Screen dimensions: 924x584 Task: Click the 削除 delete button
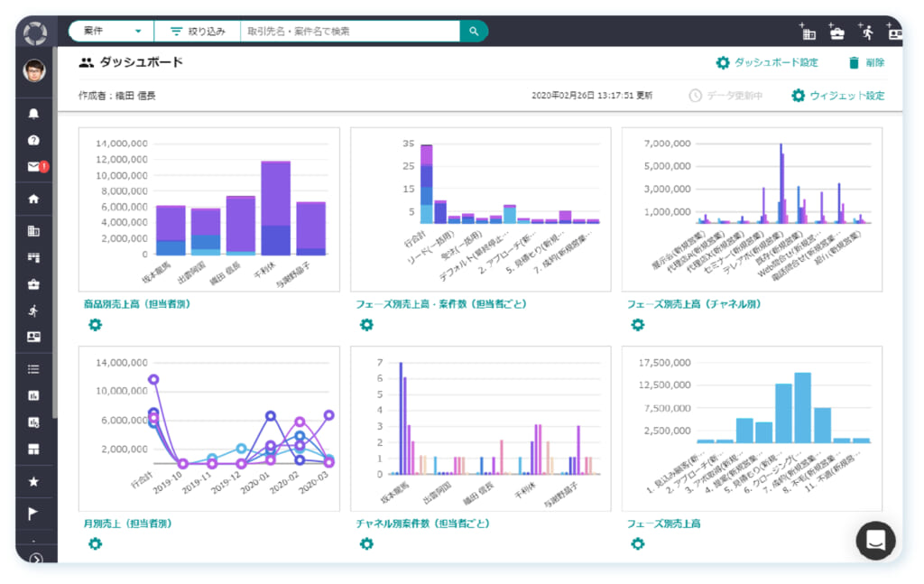(865, 62)
